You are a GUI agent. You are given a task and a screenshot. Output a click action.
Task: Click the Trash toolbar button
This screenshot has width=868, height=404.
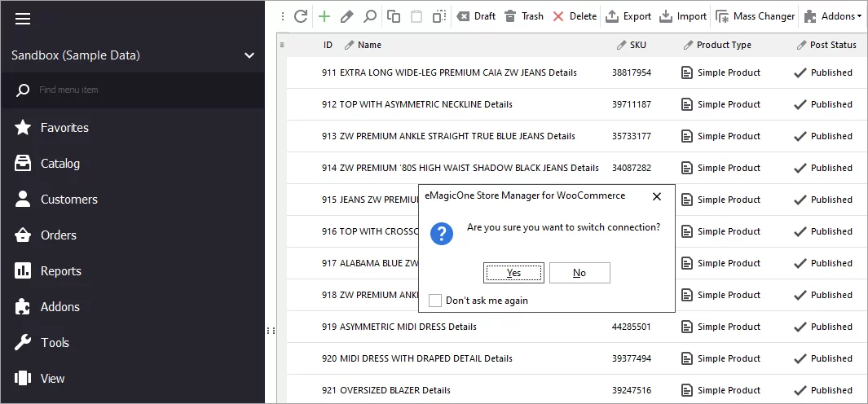[x=524, y=16]
